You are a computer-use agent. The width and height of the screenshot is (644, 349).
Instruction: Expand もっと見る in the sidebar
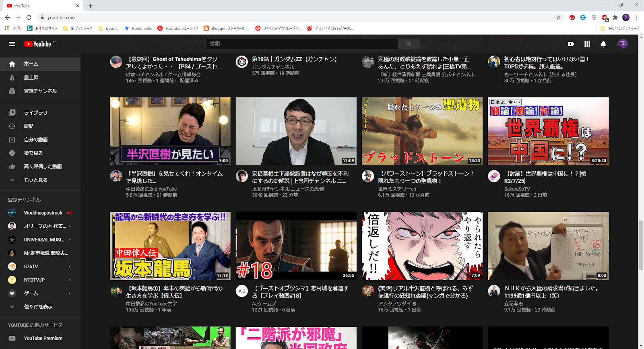click(40, 180)
